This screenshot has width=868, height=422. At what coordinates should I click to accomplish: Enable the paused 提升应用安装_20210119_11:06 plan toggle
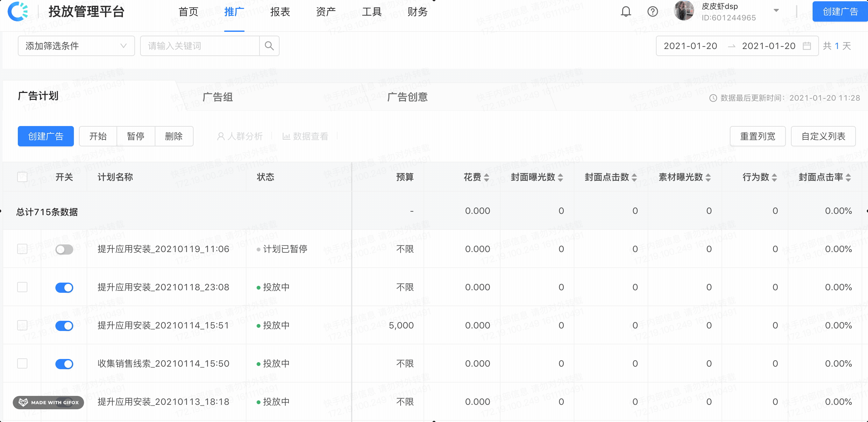(64, 249)
